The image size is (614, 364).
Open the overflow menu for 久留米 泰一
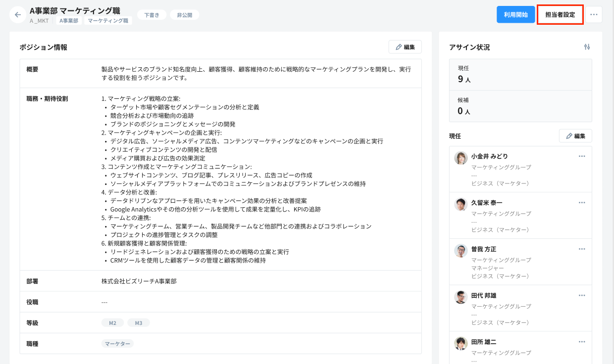[x=583, y=203]
